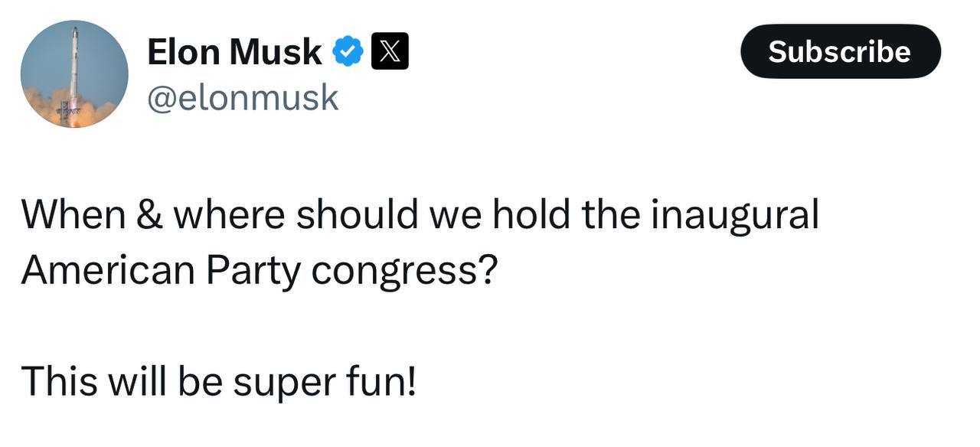Click the black X affiliation badge
This screenshot has height=447, width=980.
[390, 52]
